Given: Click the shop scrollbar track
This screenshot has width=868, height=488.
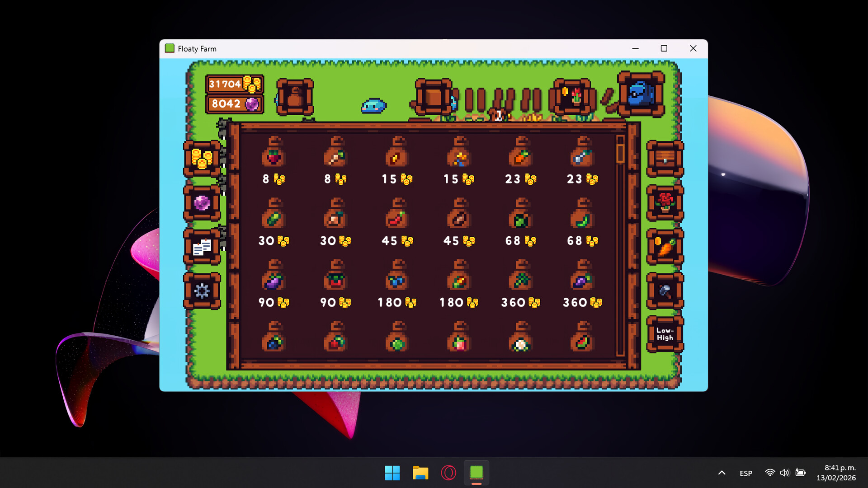Looking at the screenshot, I should click(x=620, y=249).
